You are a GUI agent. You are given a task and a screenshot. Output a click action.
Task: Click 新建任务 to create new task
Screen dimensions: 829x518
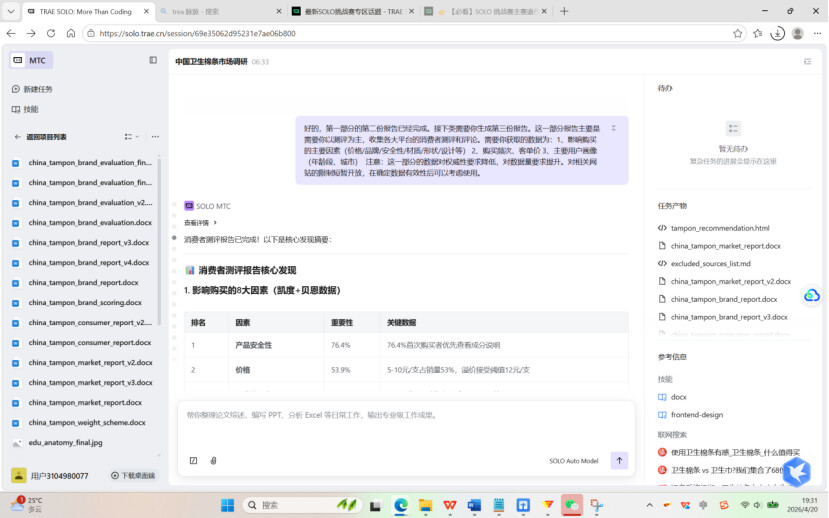(x=38, y=89)
